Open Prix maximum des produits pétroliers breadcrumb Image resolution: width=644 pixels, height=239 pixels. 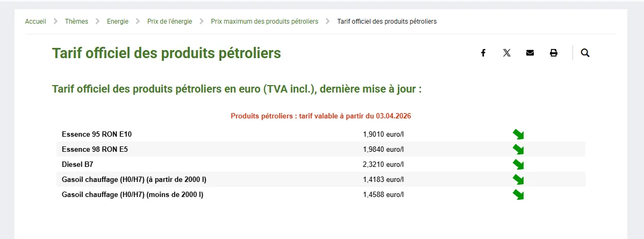tap(264, 22)
